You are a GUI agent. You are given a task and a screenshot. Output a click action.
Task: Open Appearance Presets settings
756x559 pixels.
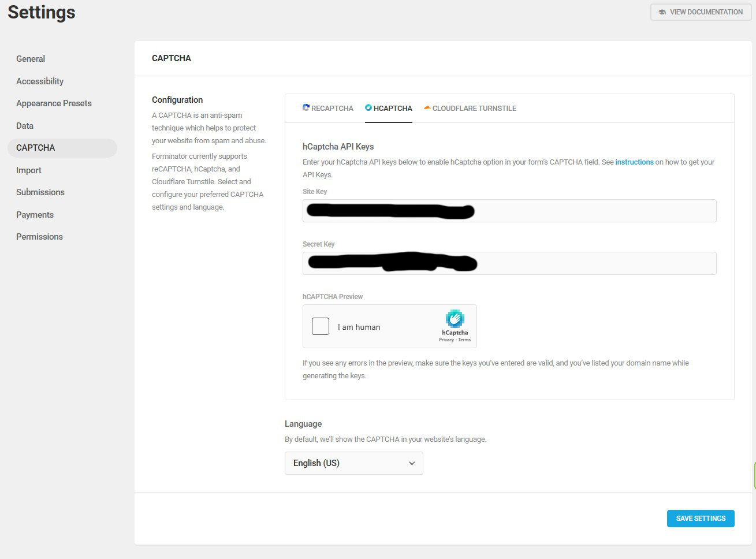coord(54,103)
